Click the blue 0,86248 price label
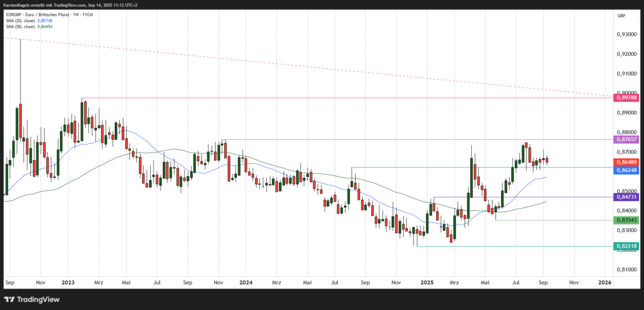Viewport: 644px width, 310px height. [x=626, y=170]
